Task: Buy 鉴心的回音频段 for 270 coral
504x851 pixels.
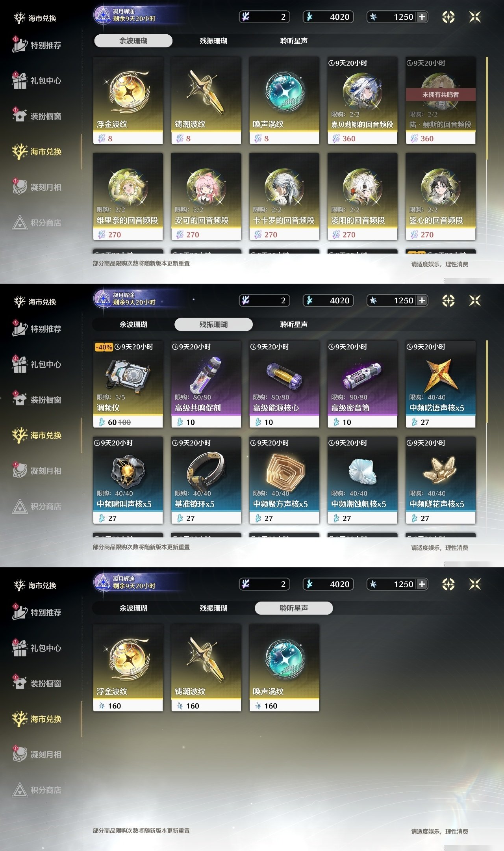Action: pyautogui.click(x=441, y=197)
